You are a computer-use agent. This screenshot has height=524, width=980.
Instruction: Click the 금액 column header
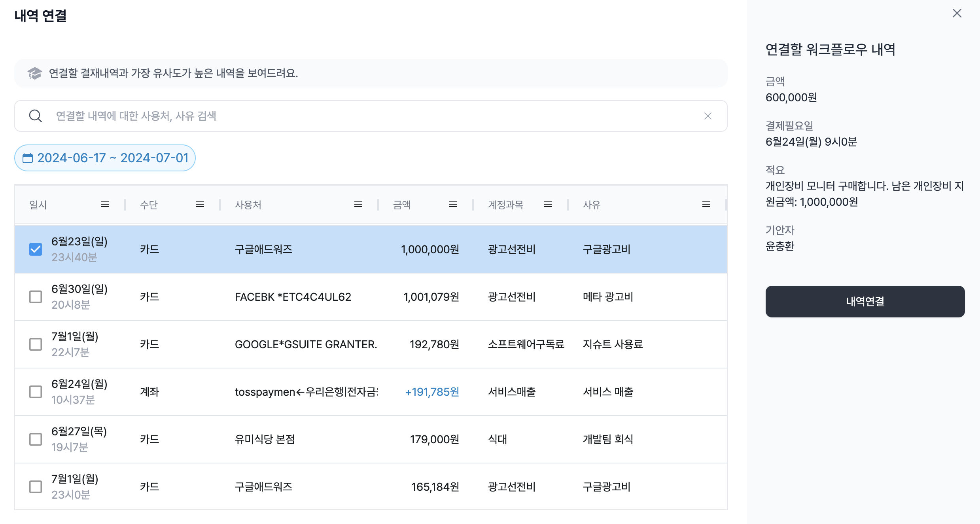tap(402, 205)
